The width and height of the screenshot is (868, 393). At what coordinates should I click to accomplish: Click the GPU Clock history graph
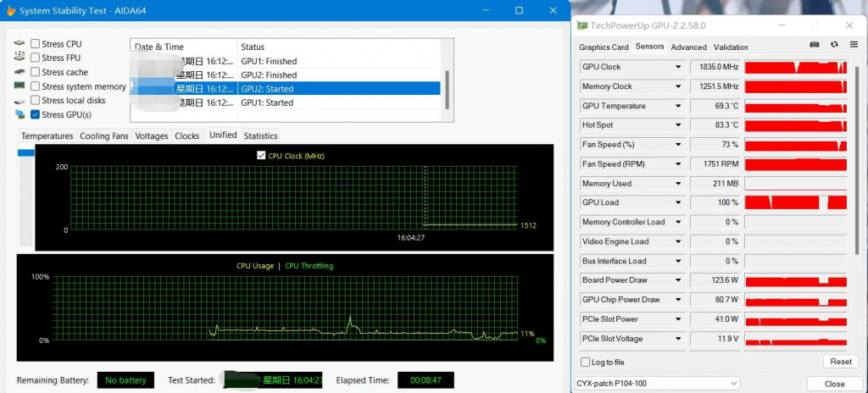tap(795, 67)
